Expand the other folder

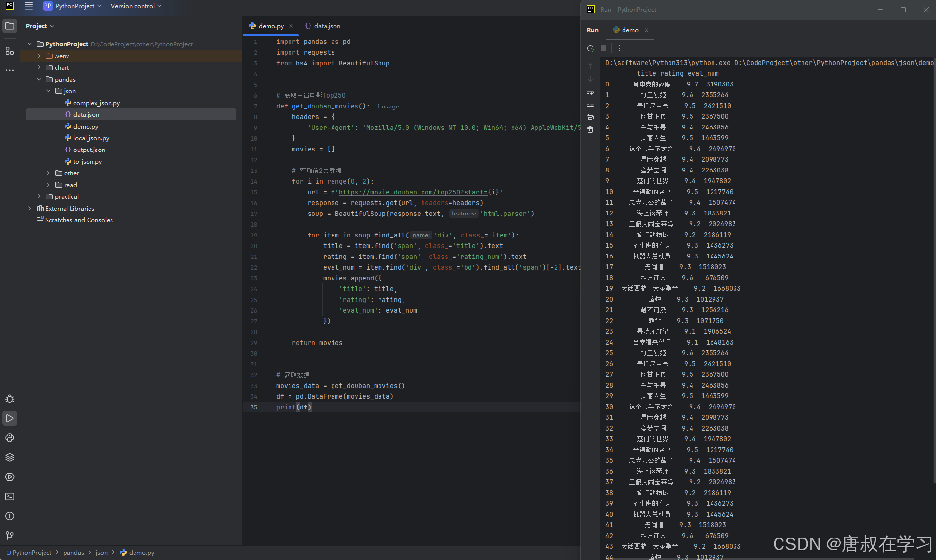[x=48, y=173]
